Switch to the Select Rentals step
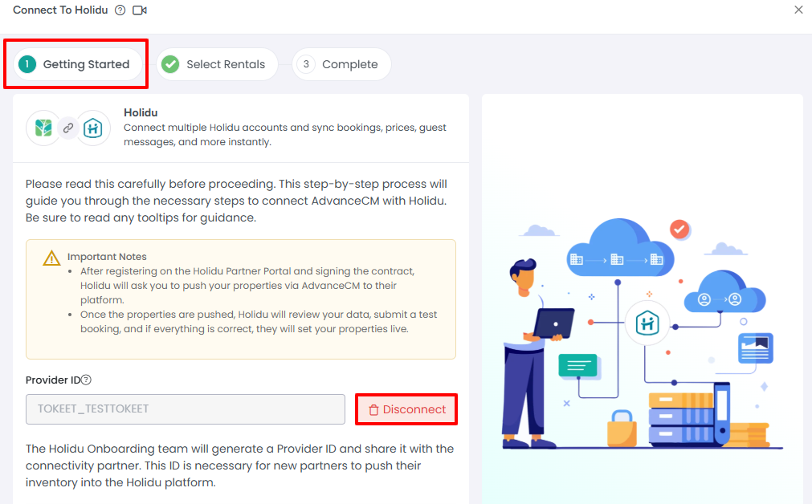 [x=217, y=64]
